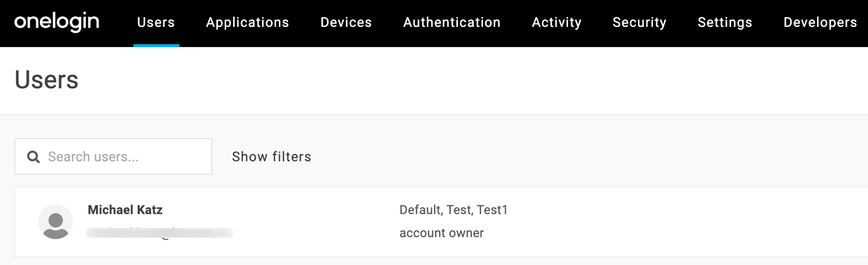The height and width of the screenshot is (265, 868).
Task: Open the Security menu
Action: pyautogui.click(x=639, y=22)
